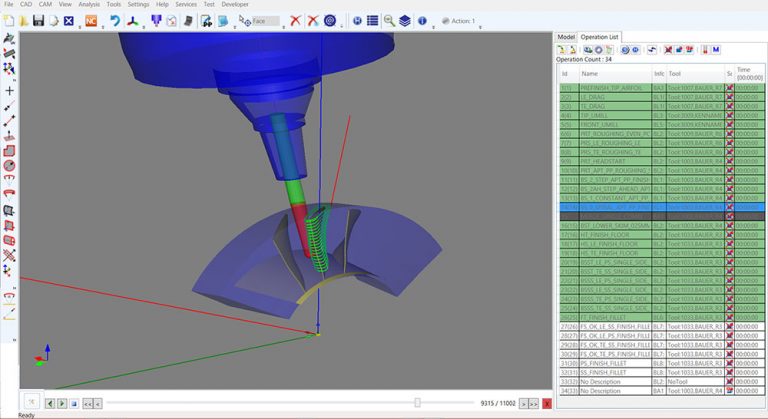The width and height of the screenshot is (768, 419).
Task: Open dropdown arrow beside the Face selection field
Action: pos(284,27)
